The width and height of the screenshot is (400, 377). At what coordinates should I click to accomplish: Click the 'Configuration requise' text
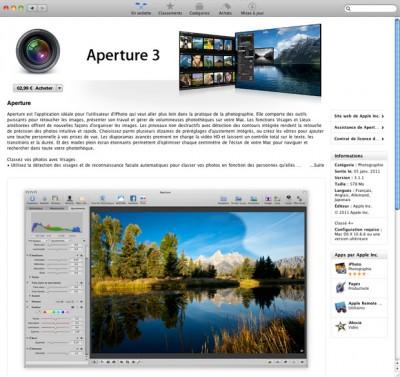pos(358,234)
